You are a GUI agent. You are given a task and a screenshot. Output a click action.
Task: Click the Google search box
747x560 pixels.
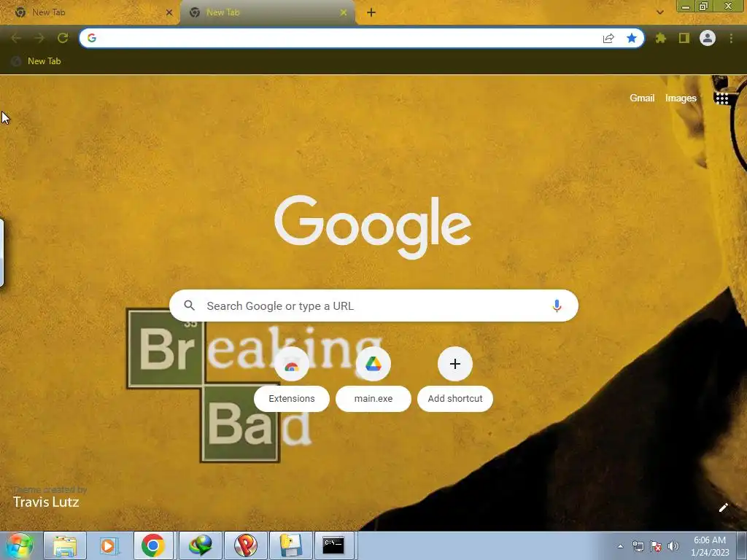(x=373, y=306)
